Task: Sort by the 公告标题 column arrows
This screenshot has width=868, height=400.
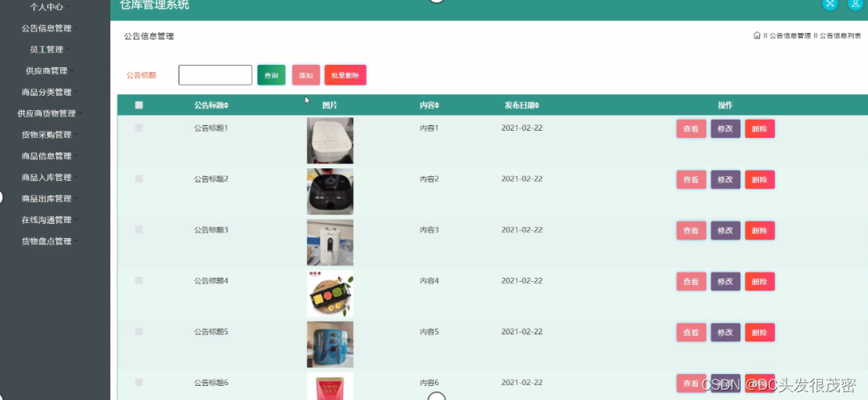Action: (226, 106)
